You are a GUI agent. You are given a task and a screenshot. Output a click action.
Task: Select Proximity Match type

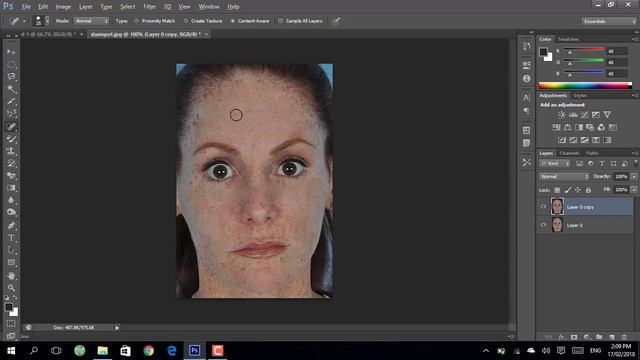coord(137,21)
